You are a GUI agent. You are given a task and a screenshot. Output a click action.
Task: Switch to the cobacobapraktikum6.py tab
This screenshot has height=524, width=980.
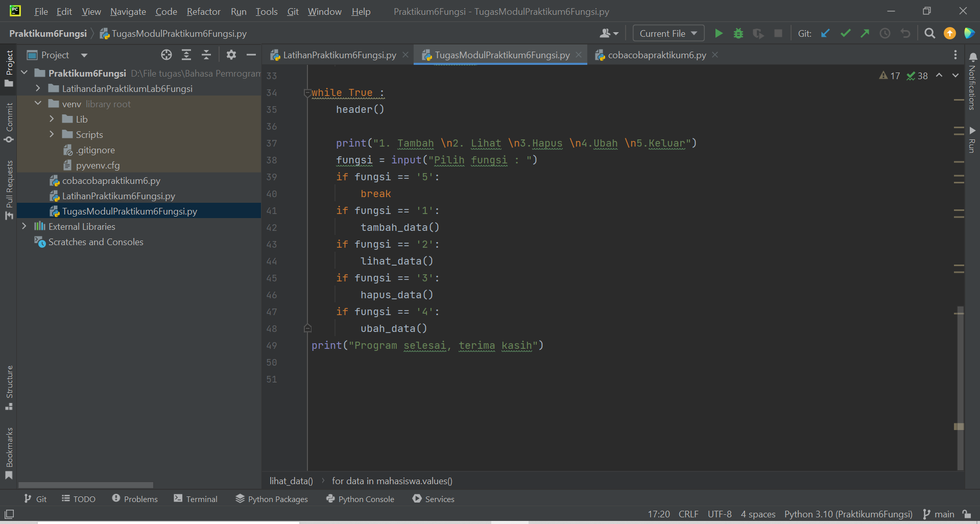656,55
